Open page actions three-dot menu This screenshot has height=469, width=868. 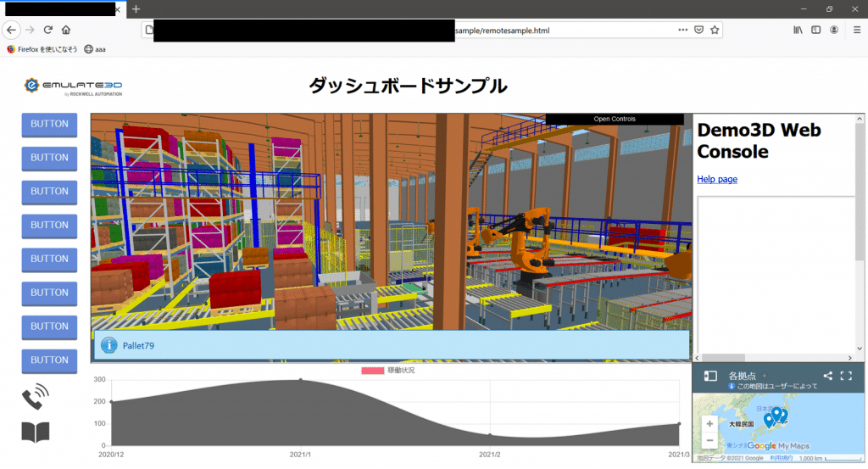point(682,30)
